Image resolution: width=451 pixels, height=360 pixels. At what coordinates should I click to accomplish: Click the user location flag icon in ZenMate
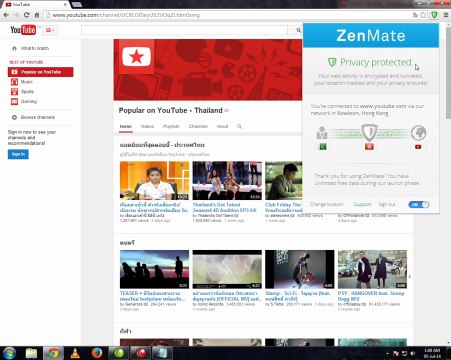323,147
